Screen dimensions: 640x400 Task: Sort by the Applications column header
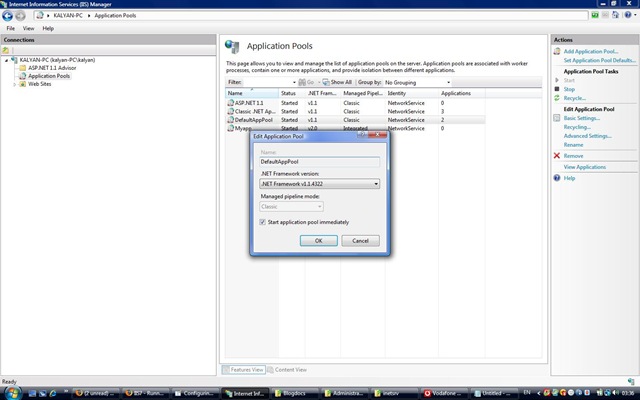tap(462, 93)
